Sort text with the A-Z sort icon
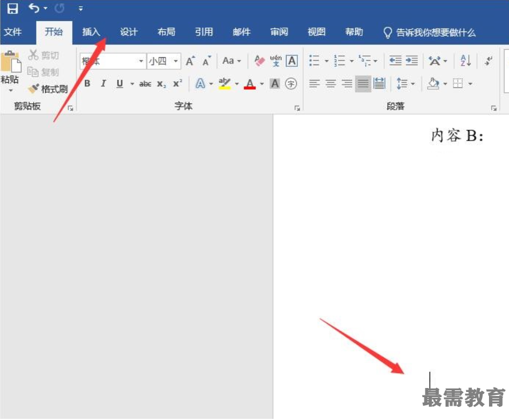509x420 pixels. point(466,61)
